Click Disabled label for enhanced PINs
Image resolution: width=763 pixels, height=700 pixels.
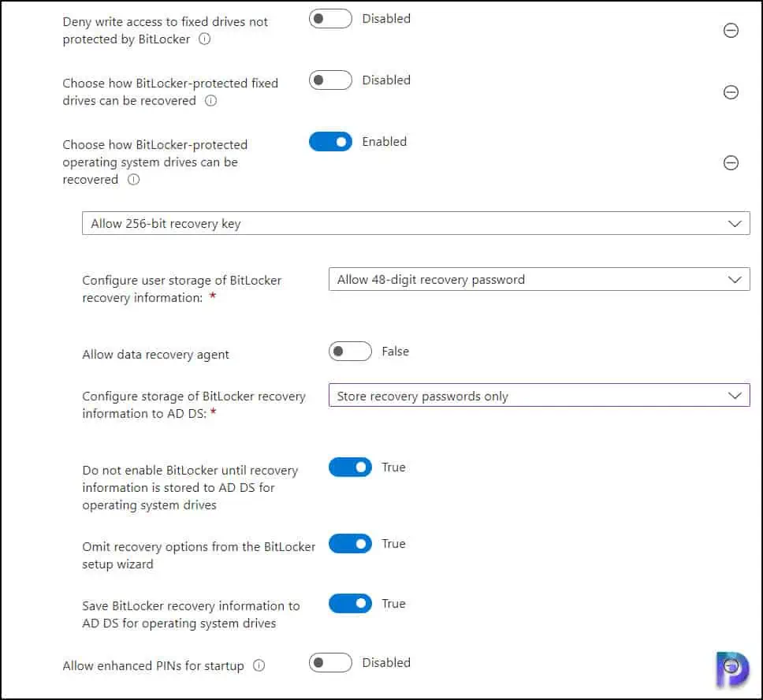click(x=386, y=662)
